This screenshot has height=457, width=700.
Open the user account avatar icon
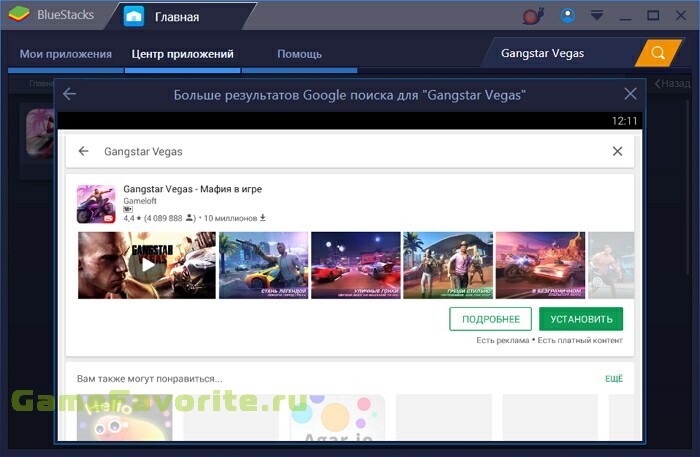pyautogui.click(x=567, y=16)
